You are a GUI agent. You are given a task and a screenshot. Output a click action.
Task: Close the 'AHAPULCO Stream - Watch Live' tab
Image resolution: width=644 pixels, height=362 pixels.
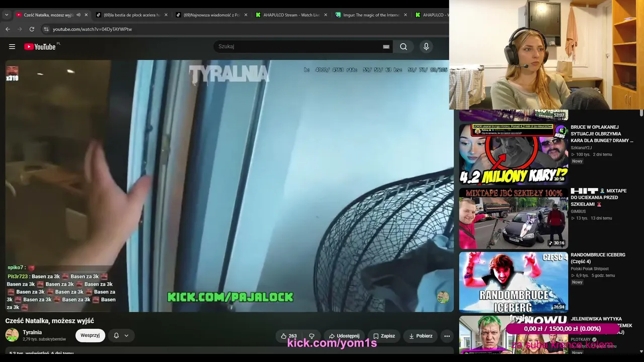pos(326,15)
